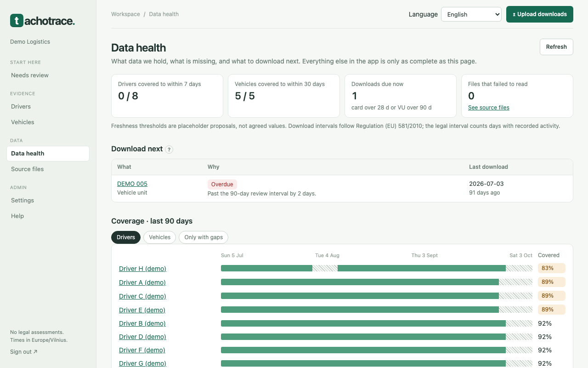Viewport: 588px width, 368px height.
Task: Toggle the Only with gaps filter
Action: click(x=204, y=237)
